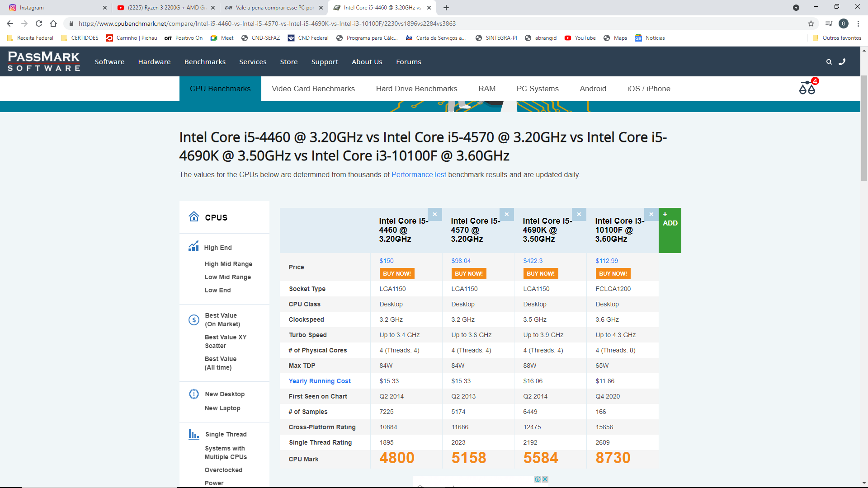Click the phone contact icon in header

842,62
